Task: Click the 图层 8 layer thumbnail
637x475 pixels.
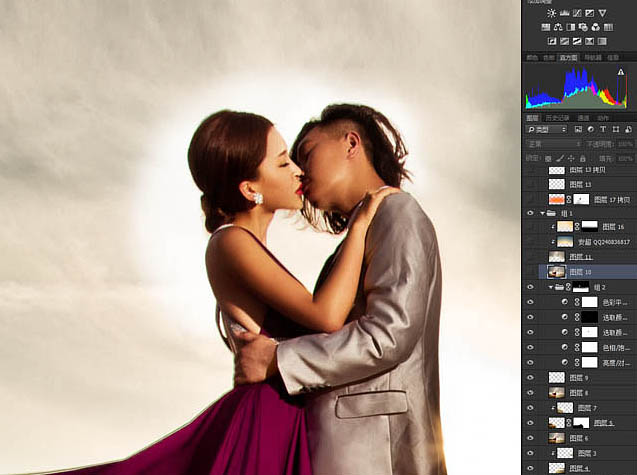Action: click(557, 393)
